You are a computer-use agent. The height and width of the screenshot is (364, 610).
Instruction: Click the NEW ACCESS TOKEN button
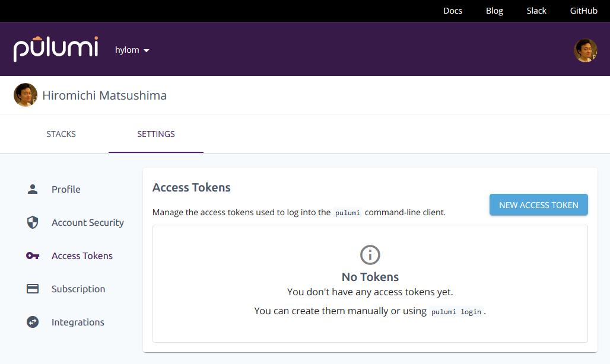(538, 205)
